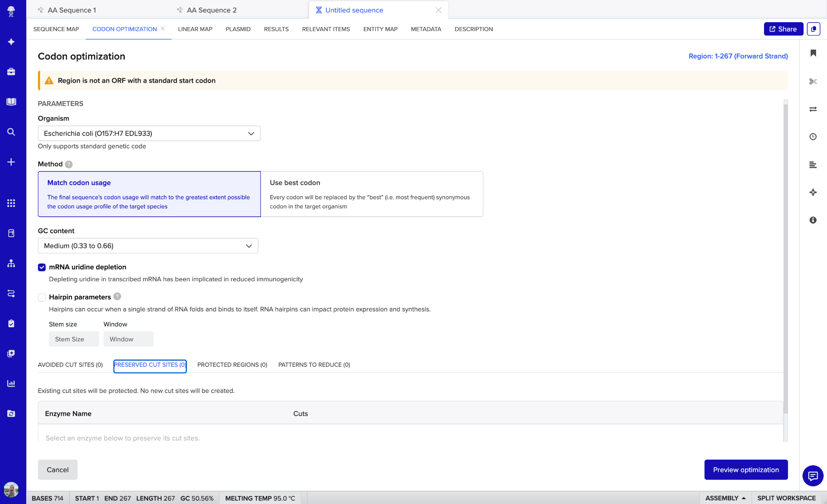Select the Use best codon method
The width and height of the screenshot is (827, 504).
click(x=372, y=194)
